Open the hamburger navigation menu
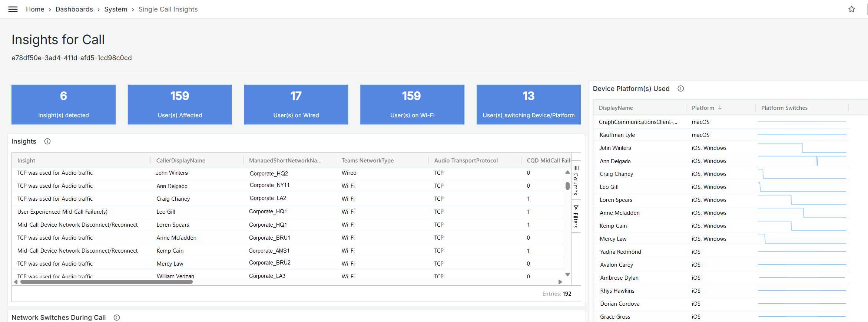This screenshot has height=322, width=868. [13, 9]
